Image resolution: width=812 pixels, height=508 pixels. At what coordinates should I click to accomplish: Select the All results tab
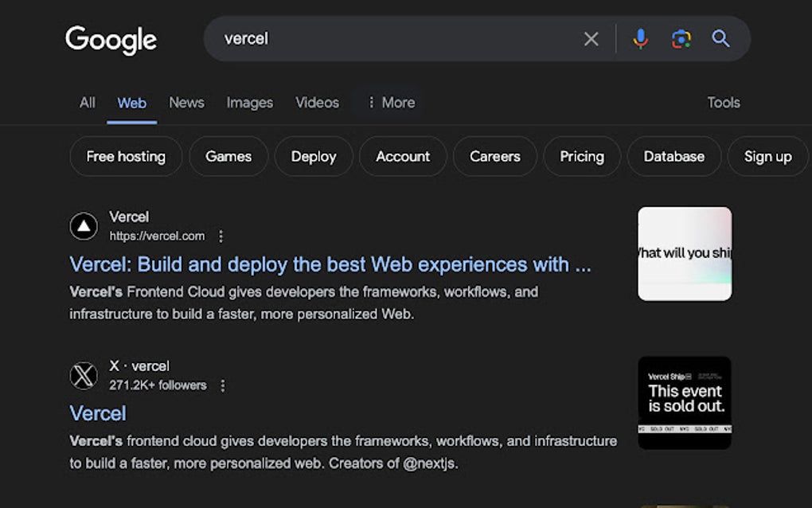pyautogui.click(x=88, y=103)
